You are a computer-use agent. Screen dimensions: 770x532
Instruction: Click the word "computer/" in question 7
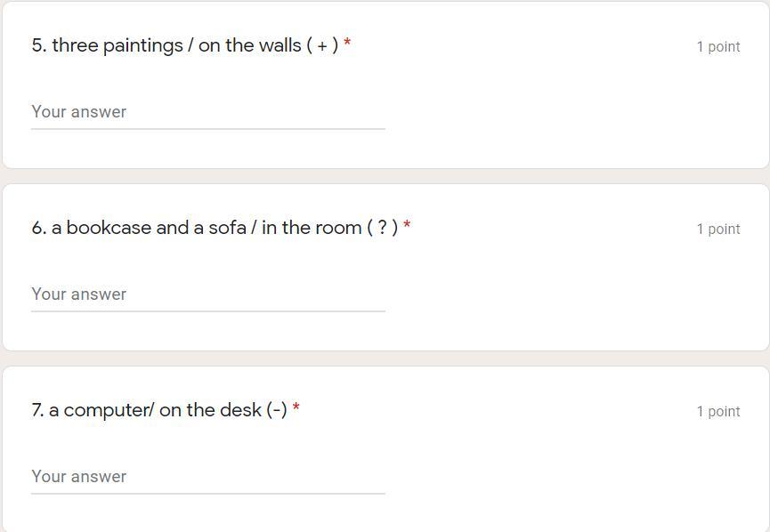[x=109, y=410]
